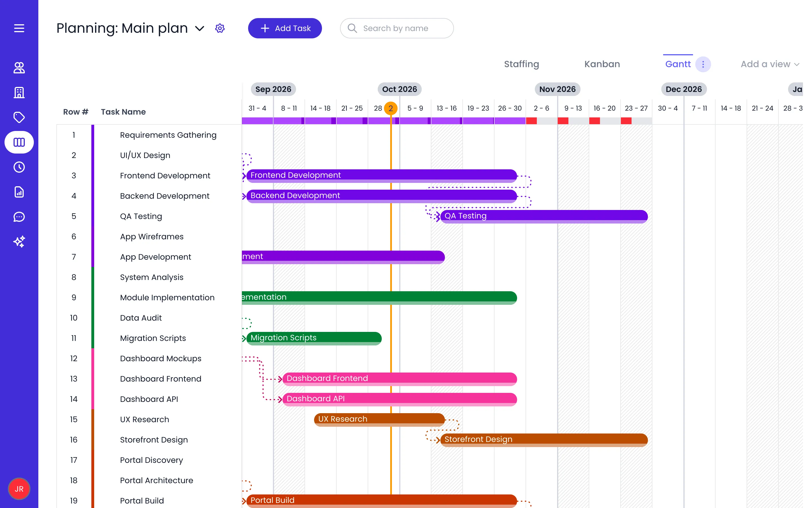Click Data Audit task name
The height and width of the screenshot is (508, 812).
[x=141, y=318]
